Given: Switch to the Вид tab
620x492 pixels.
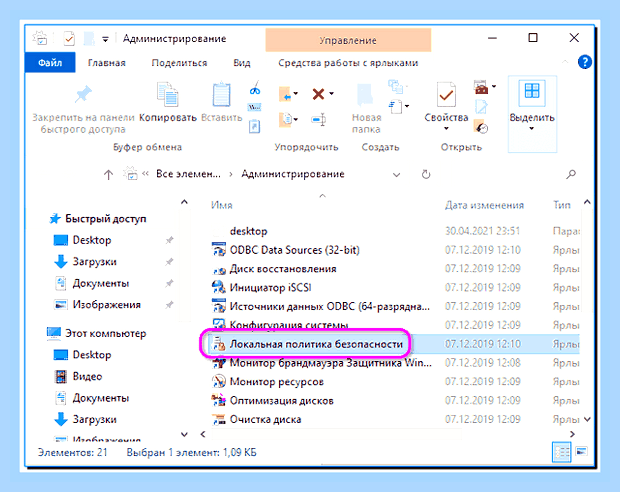Looking at the screenshot, I should (x=242, y=63).
